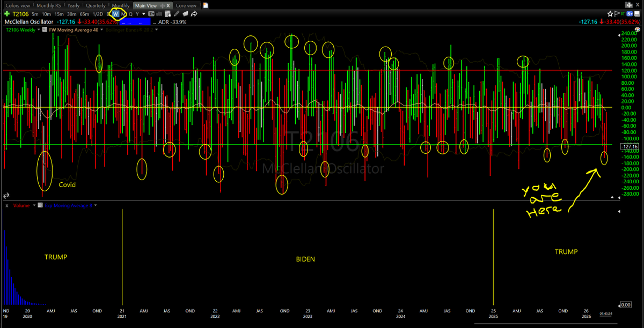
Task: Click the scale up arrow right edge
Action: [612, 197]
